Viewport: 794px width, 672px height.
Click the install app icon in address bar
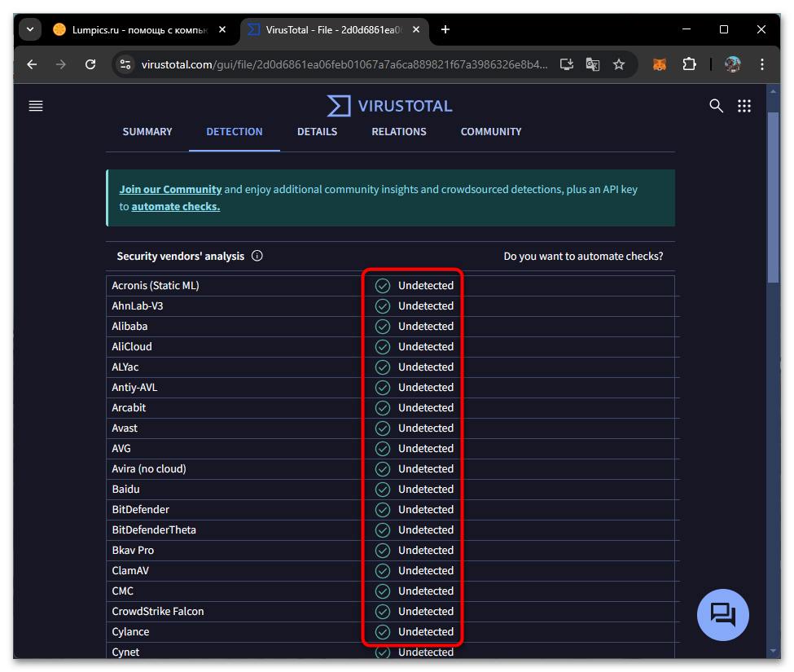567,64
